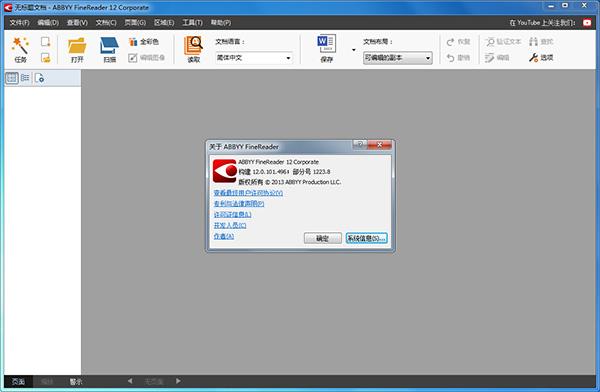Click the 在 YouTube 上关注我们 text

[x=542, y=23]
